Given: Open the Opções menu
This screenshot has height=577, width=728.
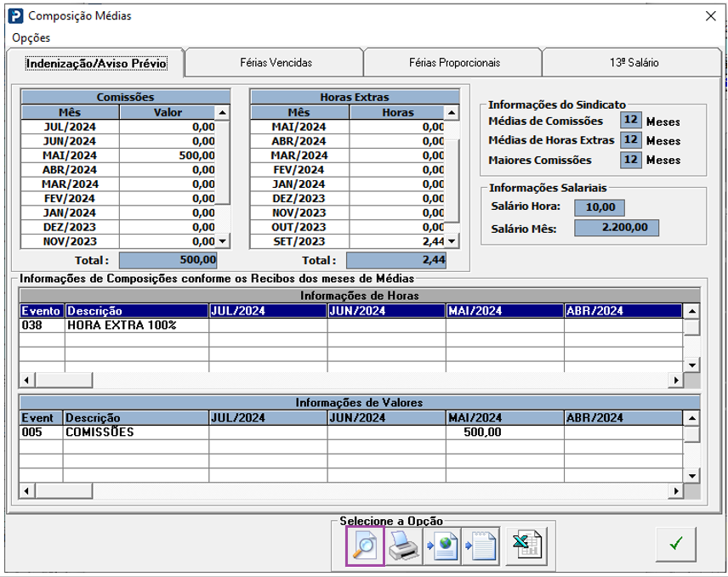Looking at the screenshot, I should tap(31, 37).
